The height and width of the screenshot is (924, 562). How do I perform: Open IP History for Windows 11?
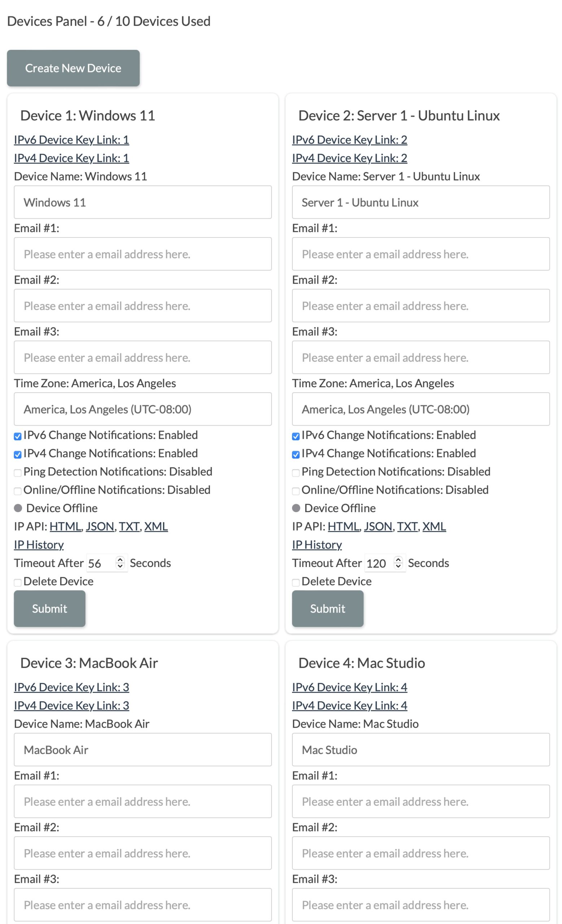point(39,545)
